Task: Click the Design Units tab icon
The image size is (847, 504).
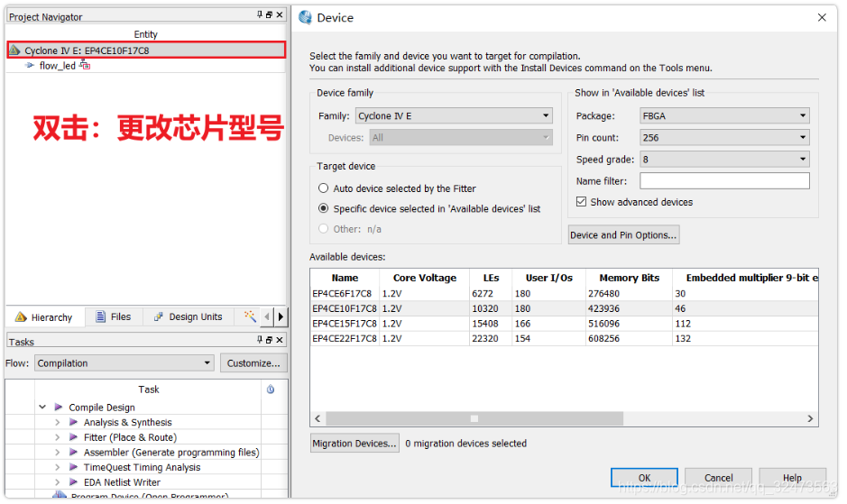Action: coord(158,317)
